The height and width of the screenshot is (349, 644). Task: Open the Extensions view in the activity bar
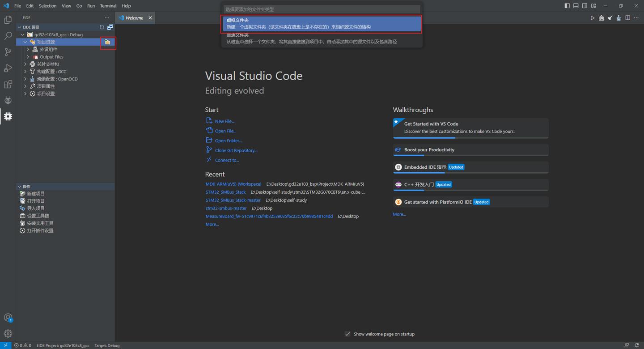click(8, 84)
